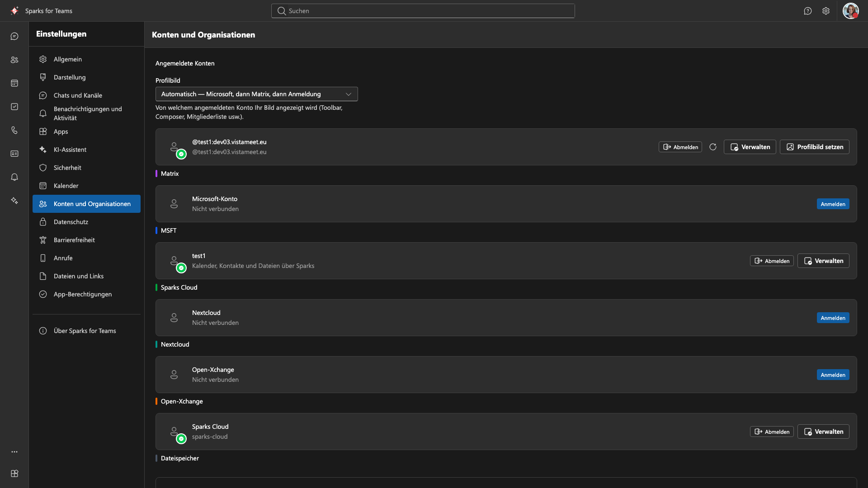Select the Angemeldete Konten heading text
868x488 pixels.
coord(185,63)
